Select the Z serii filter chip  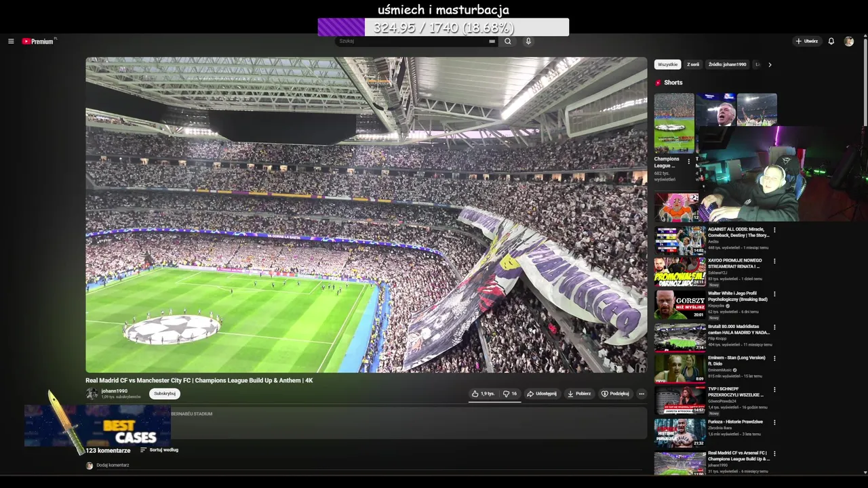pyautogui.click(x=692, y=64)
